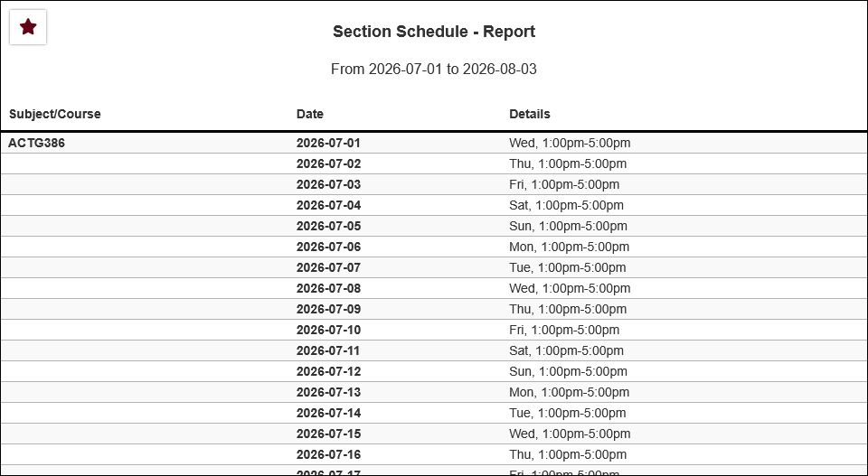Click Sat, 1:00pm-5:00pm for 2026-07-11
This screenshot has height=476, width=868.
click(566, 350)
